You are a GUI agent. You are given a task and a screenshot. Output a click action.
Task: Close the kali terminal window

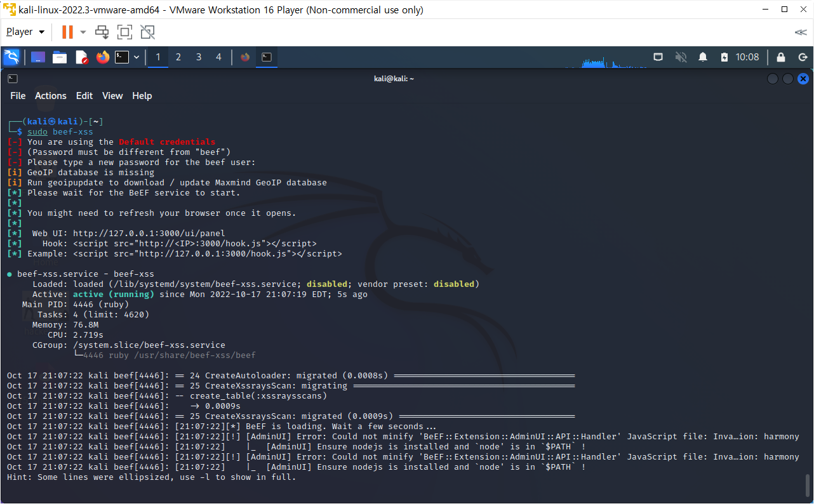pos(803,79)
